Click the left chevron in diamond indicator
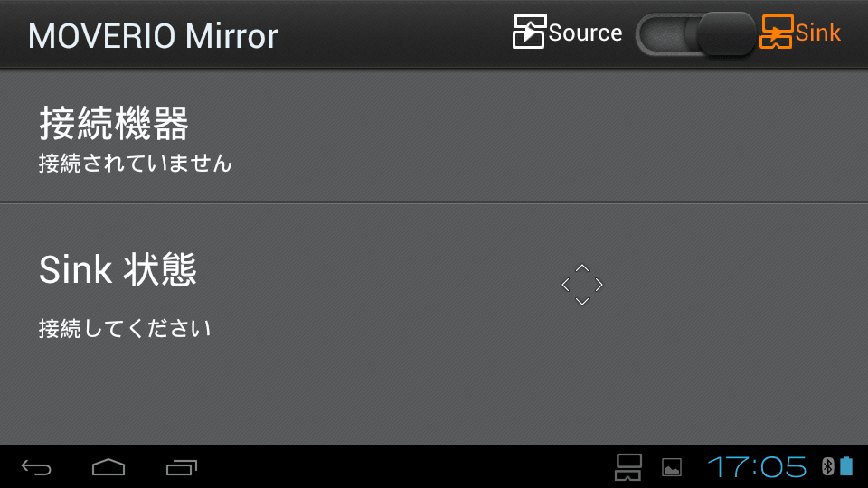 [565, 285]
